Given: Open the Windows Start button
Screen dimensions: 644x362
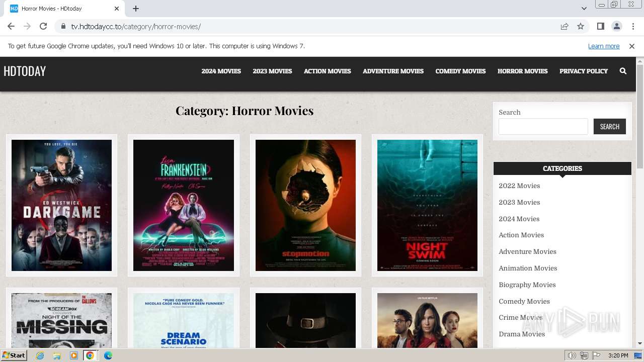Looking at the screenshot, I should pos(14,355).
